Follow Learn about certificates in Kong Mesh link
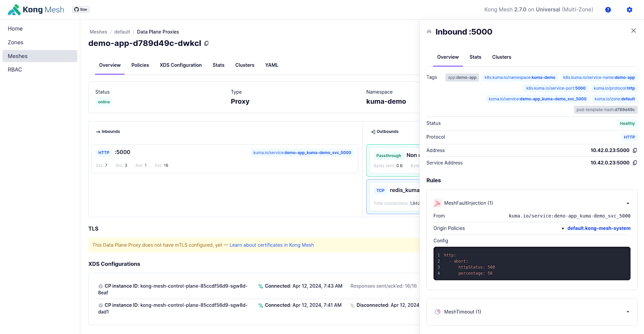This screenshot has height=334, width=644. [x=271, y=245]
